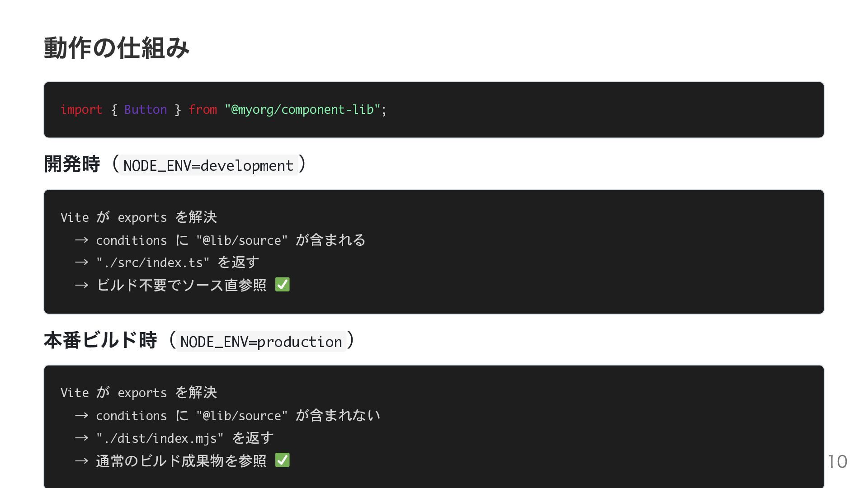Viewport: 868px width, 488px height.
Task: Click the arrow before 通常のビルド成果物
Action: pyautogui.click(x=81, y=461)
